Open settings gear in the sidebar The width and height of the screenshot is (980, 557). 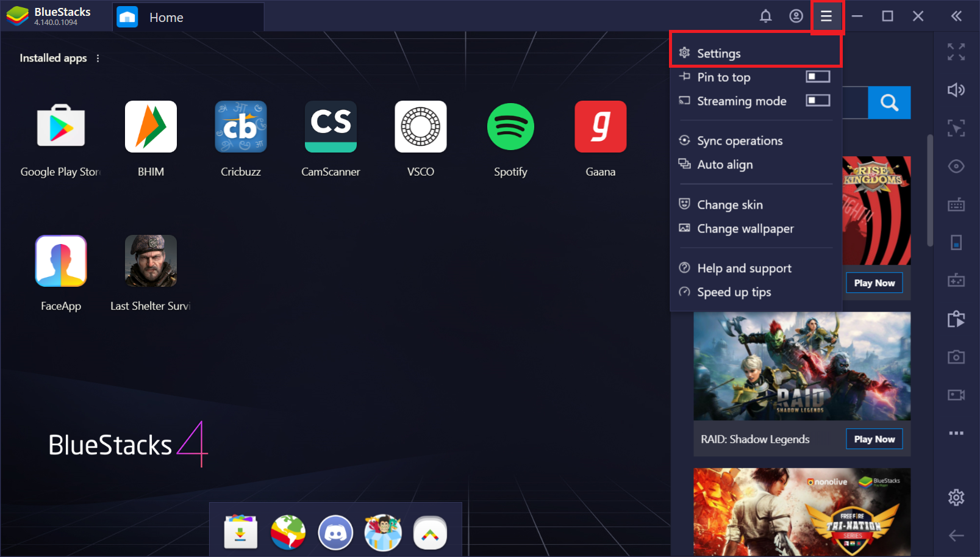coord(956,498)
